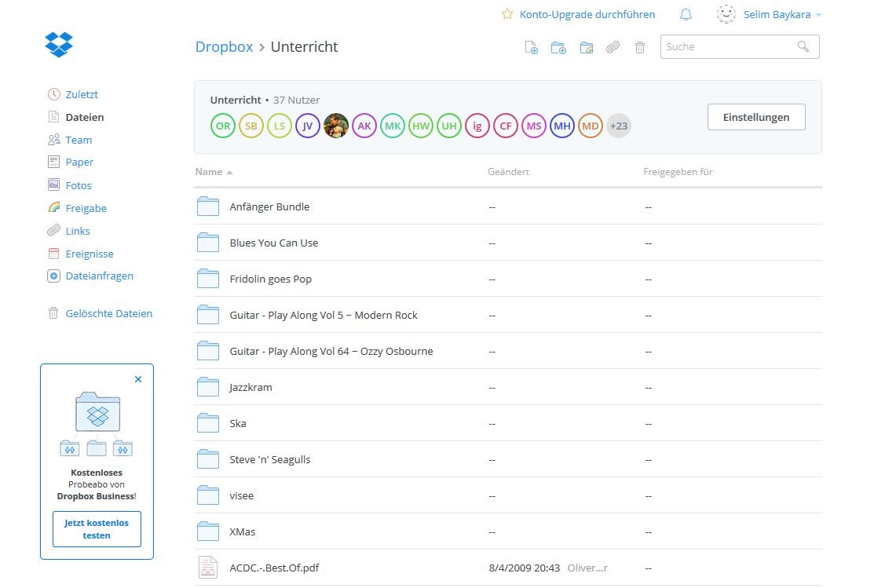Click the Einstellungen button
Viewport: 896px width, 588px height.
click(x=756, y=117)
